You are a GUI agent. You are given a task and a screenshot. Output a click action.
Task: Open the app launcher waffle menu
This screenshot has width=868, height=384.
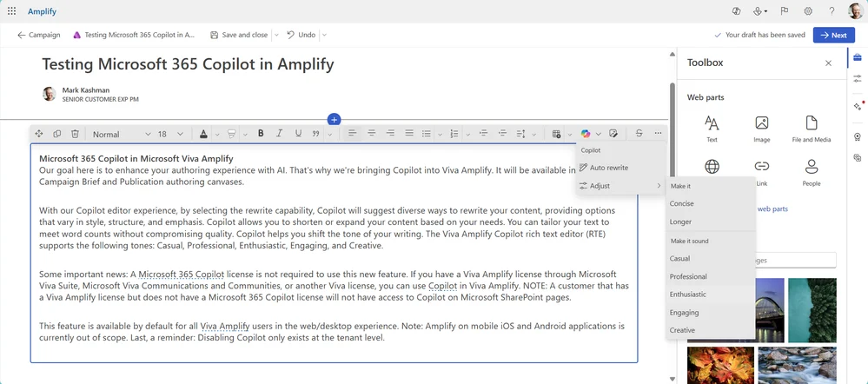[x=11, y=11]
